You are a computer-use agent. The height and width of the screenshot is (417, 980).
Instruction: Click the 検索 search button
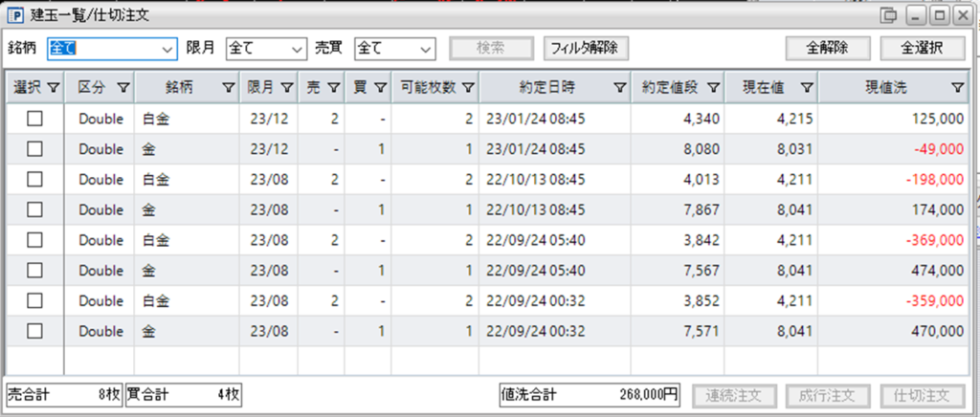coord(492,48)
